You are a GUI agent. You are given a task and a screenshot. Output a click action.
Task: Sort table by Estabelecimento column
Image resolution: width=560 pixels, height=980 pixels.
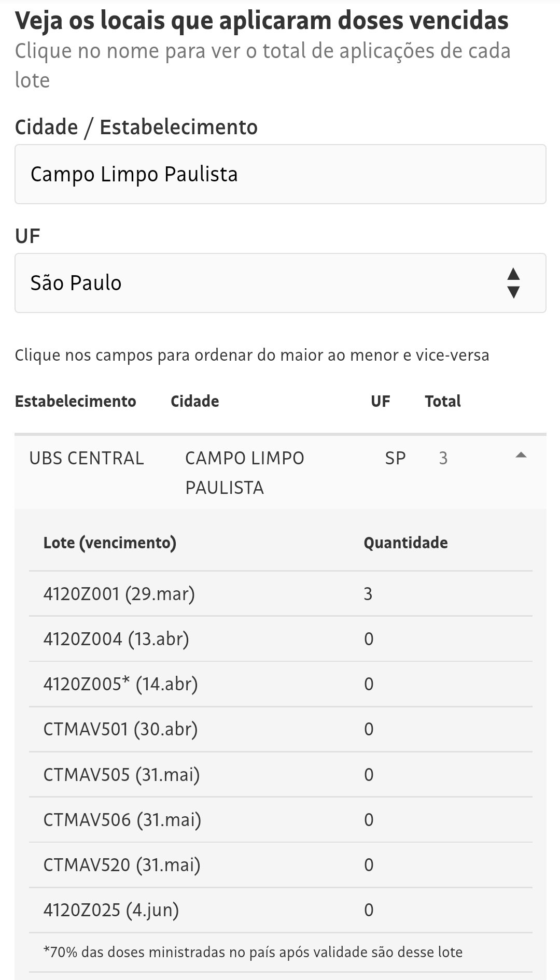point(75,401)
